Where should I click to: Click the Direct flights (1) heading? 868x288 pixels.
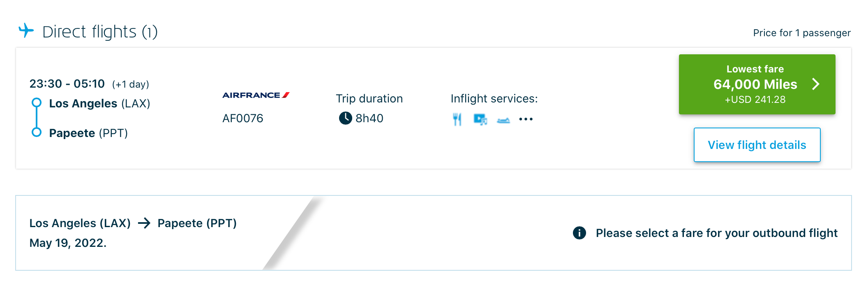point(100,32)
